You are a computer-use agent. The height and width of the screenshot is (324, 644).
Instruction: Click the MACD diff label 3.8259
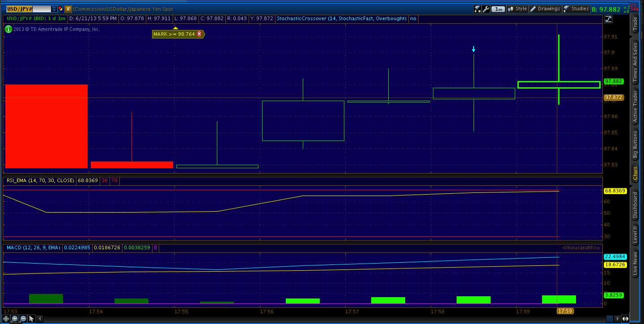click(x=614, y=295)
